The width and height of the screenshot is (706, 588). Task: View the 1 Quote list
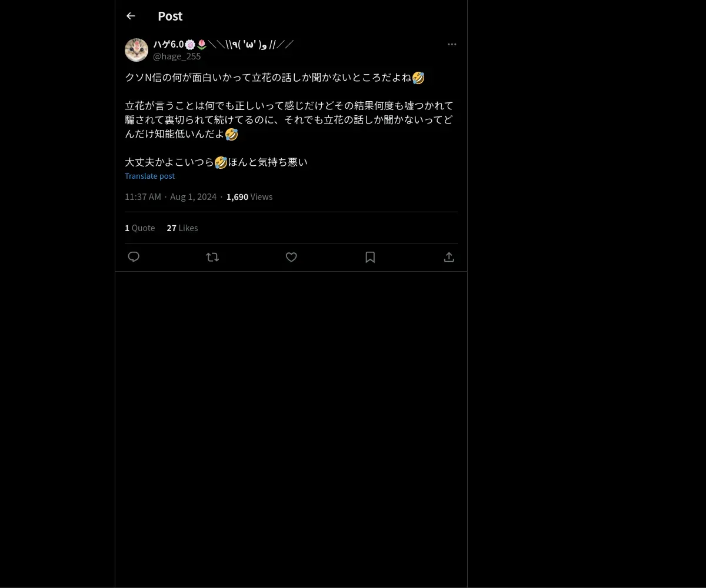click(140, 228)
